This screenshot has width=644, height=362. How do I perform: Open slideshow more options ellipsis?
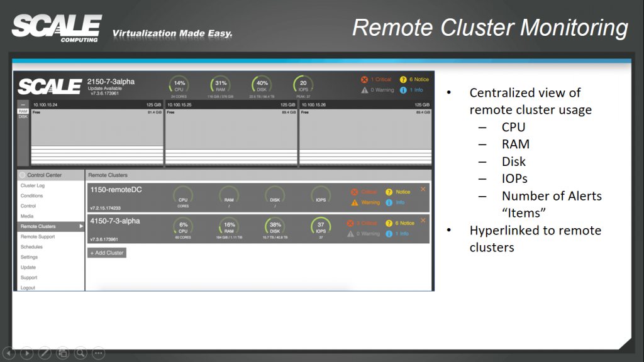99,353
